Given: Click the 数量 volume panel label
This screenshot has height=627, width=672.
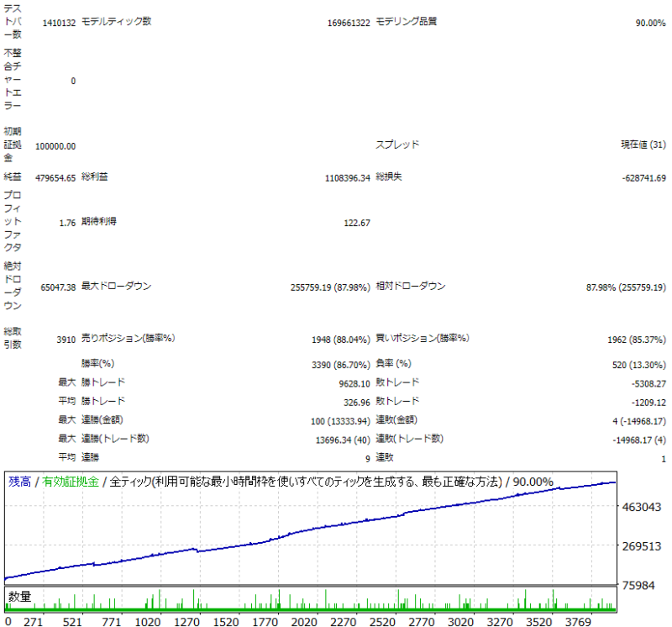Looking at the screenshot, I should point(19,597).
